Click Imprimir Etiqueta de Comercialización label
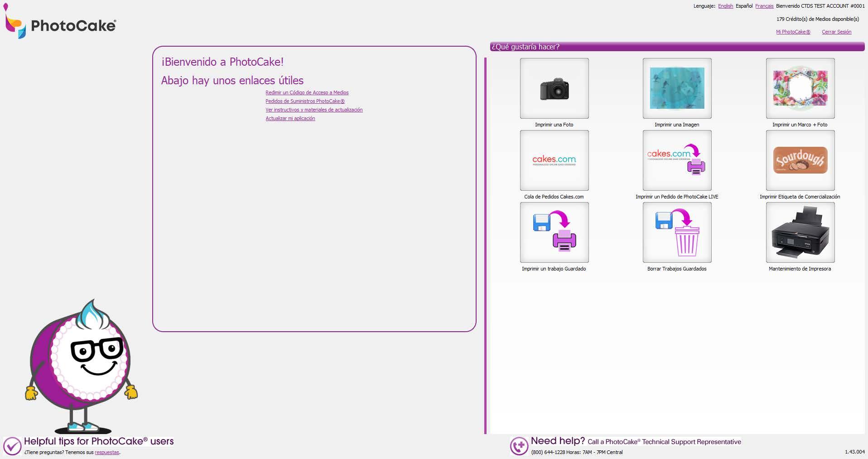The image size is (868, 459). [800, 197]
